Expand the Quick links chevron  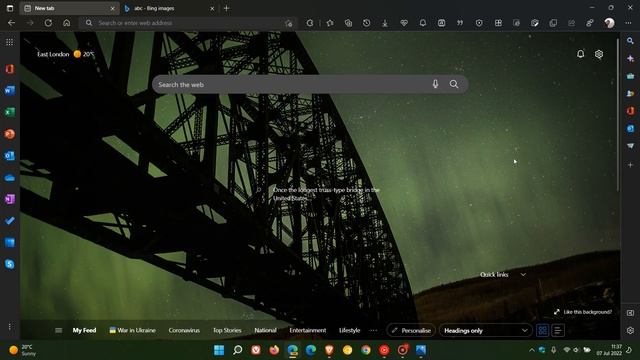pos(523,275)
